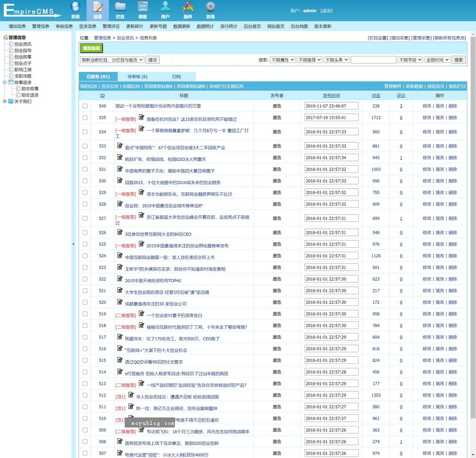Open the 用户 person icon

click(x=165, y=7)
